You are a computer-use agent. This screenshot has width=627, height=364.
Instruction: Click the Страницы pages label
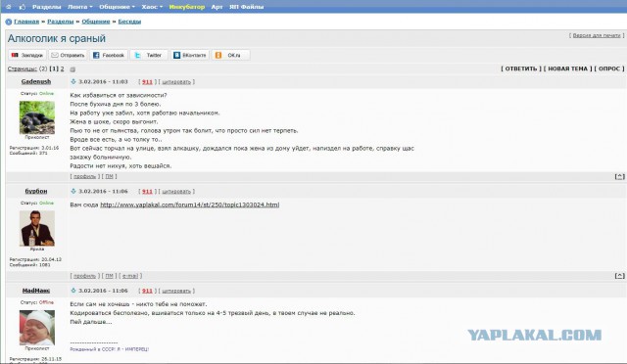pos(23,68)
